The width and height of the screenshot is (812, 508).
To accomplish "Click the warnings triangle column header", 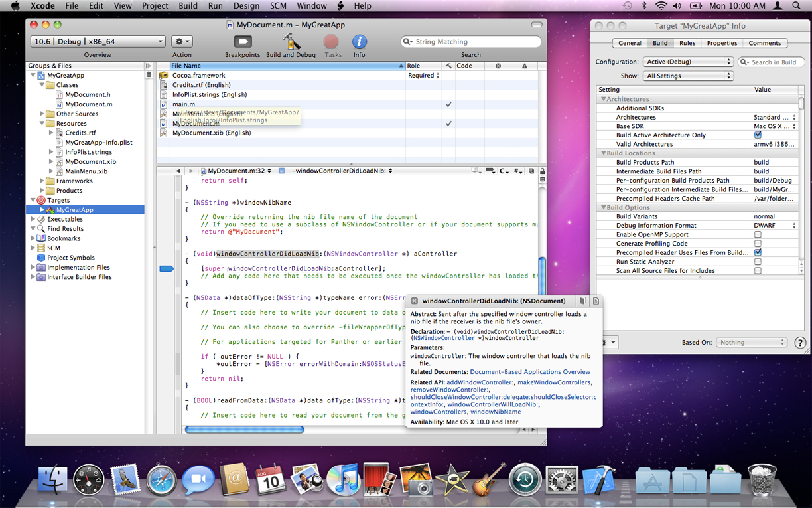I will point(524,66).
